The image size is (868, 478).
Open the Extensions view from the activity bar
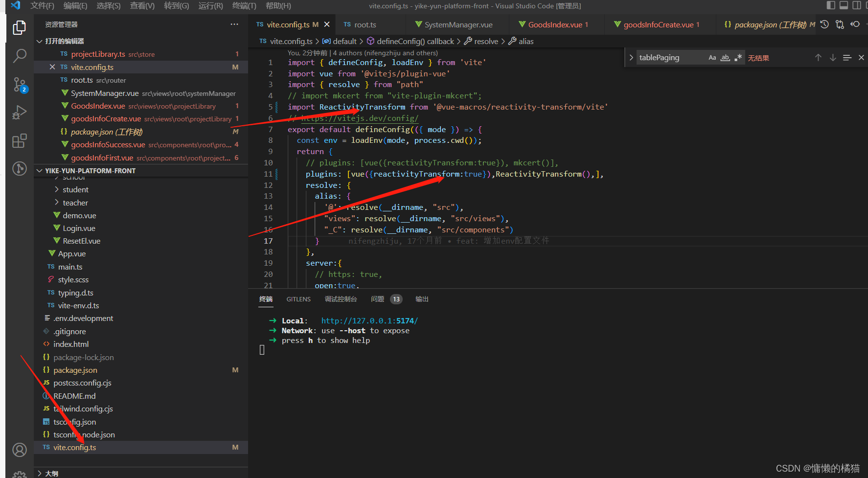[19, 141]
